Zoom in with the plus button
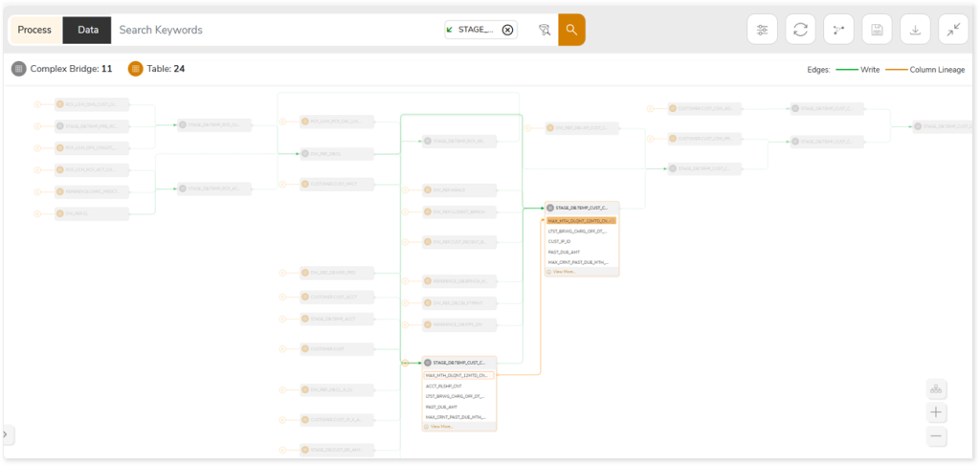 (937, 412)
